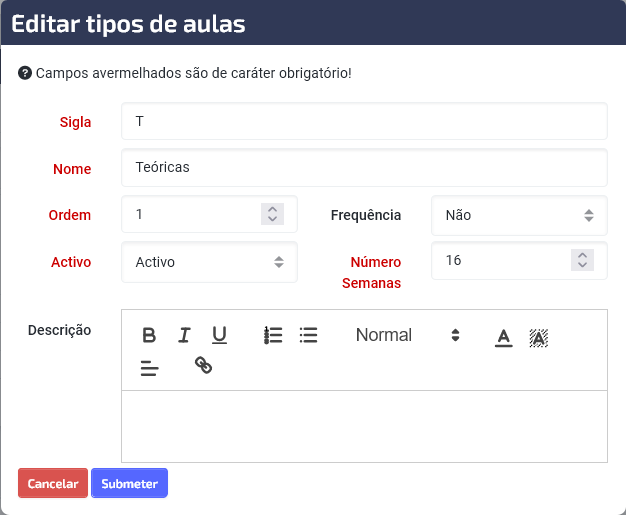Viewport: 626px width, 515px height.
Task: Toggle underline formatting in description editor
Action: (x=219, y=335)
